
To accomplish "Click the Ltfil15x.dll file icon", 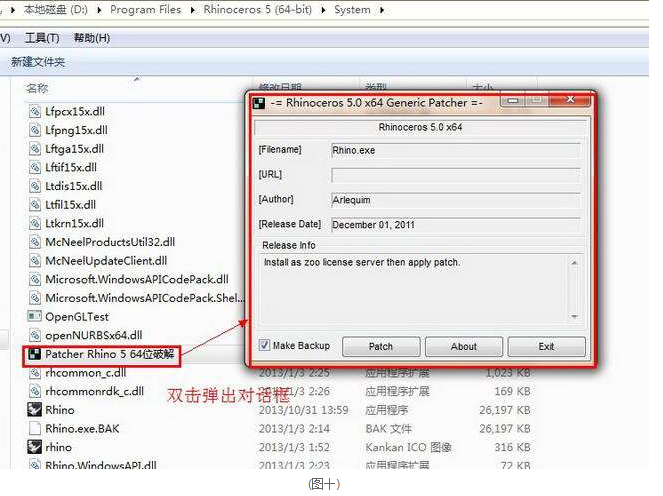I will tap(35, 205).
